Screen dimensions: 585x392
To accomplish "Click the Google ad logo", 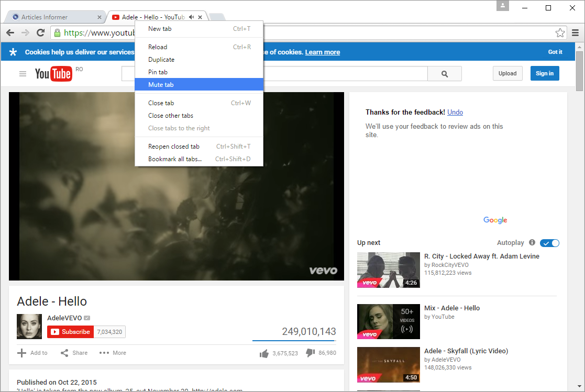I will pyautogui.click(x=495, y=220).
